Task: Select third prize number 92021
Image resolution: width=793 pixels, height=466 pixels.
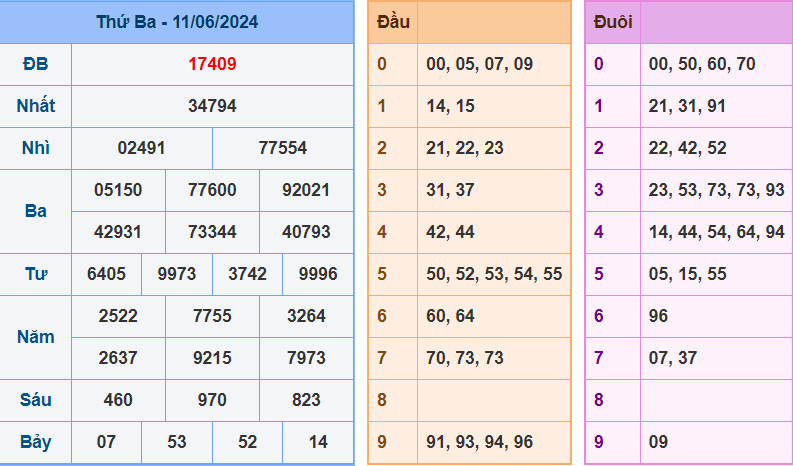Action: pos(306,190)
